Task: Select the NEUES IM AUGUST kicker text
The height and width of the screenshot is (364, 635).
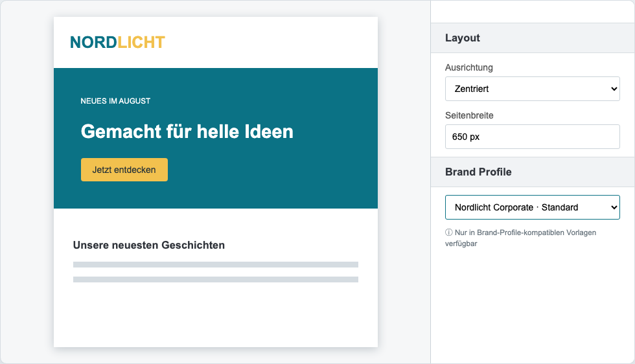Action: [x=115, y=101]
